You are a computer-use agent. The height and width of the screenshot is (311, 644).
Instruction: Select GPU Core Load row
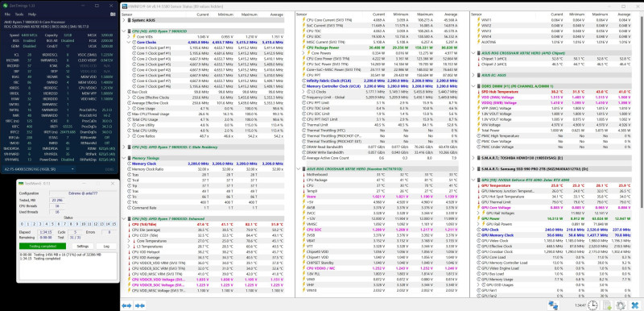point(555,257)
